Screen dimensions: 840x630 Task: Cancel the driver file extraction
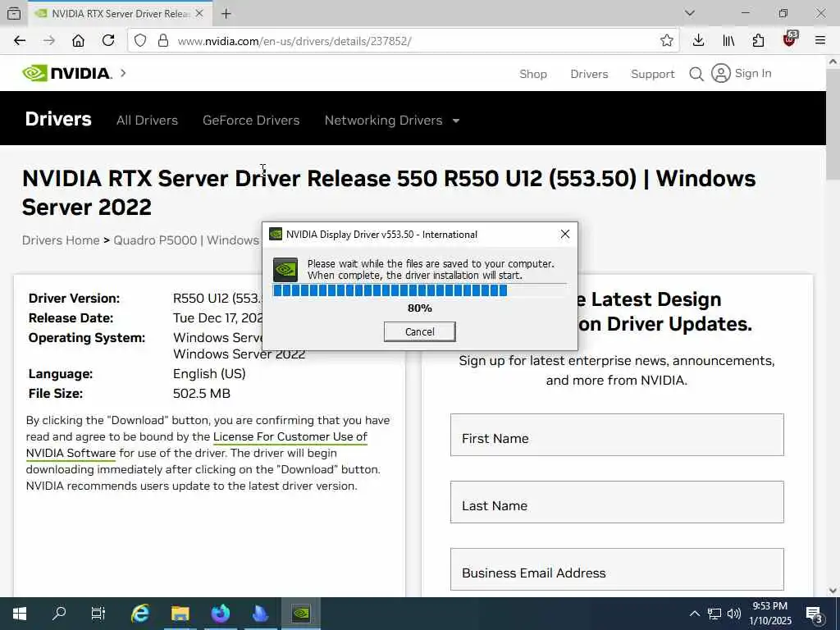pos(419,331)
